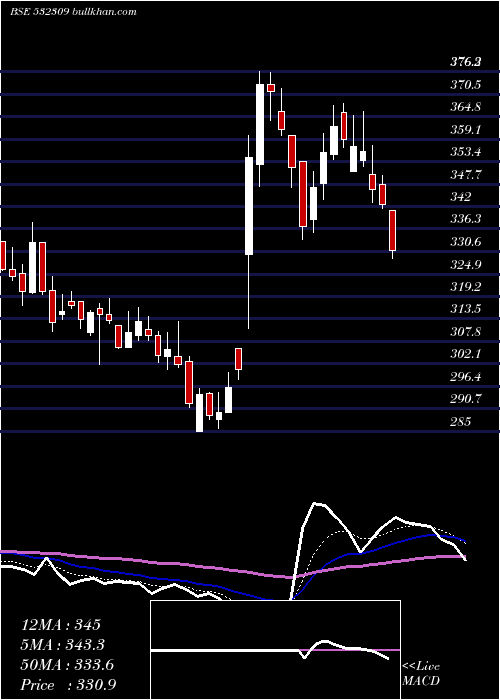500x700 pixels.
Task: Click the last red candlestick near 330.6
Action: pyautogui.click(x=392, y=230)
